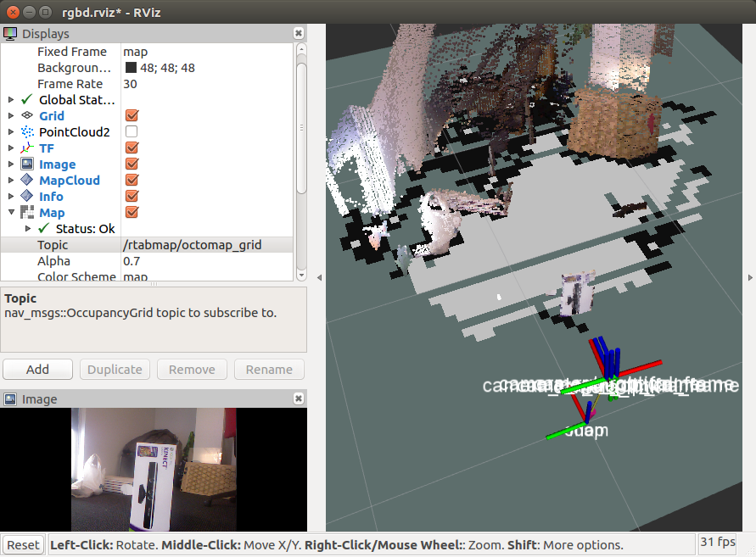The width and height of the screenshot is (756, 557).
Task: Expand the Global Status tree item
Action: point(11,100)
